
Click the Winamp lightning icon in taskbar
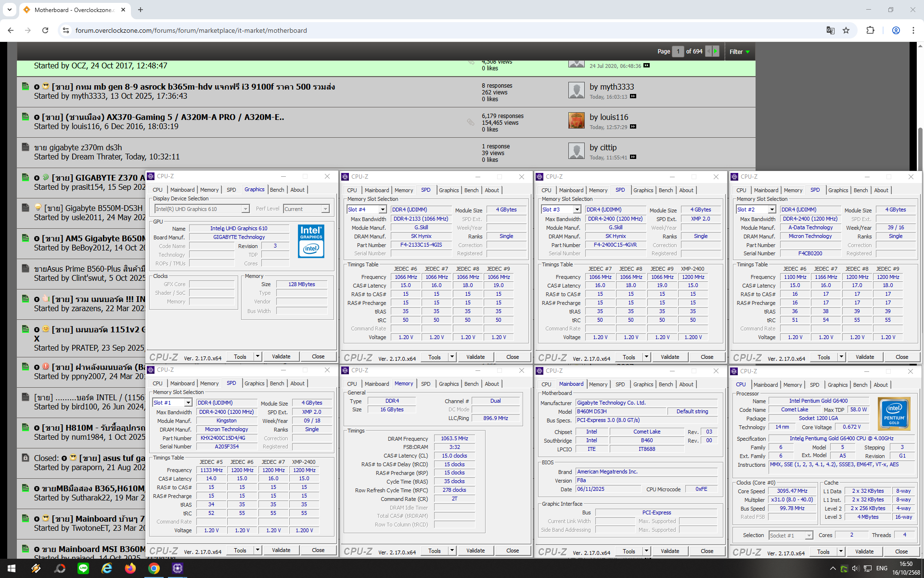(x=36, y=568)
